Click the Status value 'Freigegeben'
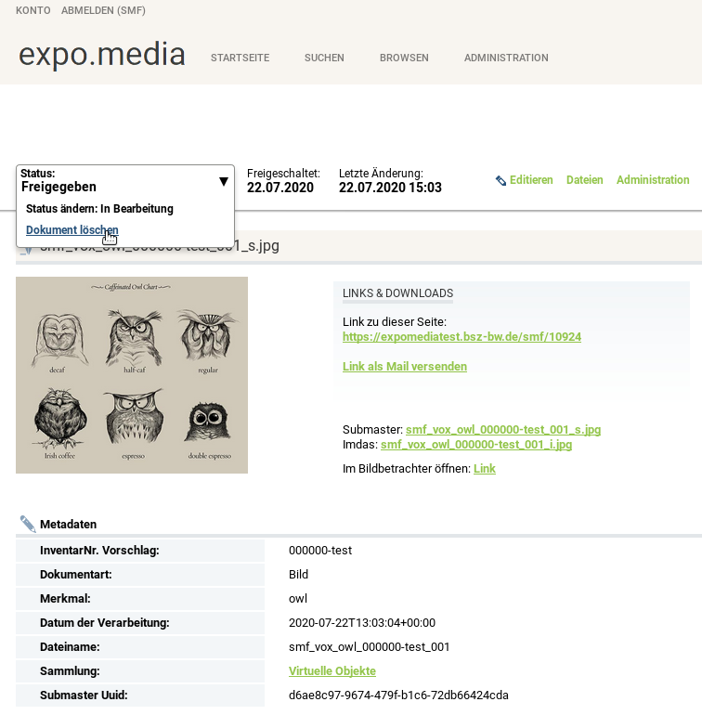The image size is (702, 728). 58,187
